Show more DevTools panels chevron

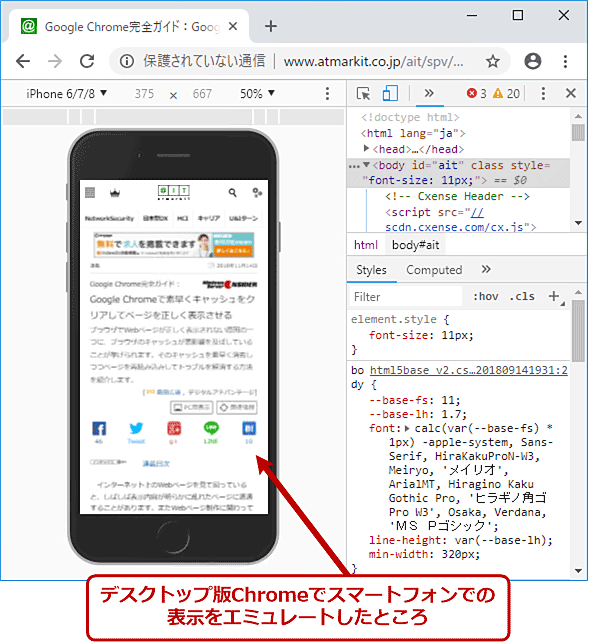point(429,93)
